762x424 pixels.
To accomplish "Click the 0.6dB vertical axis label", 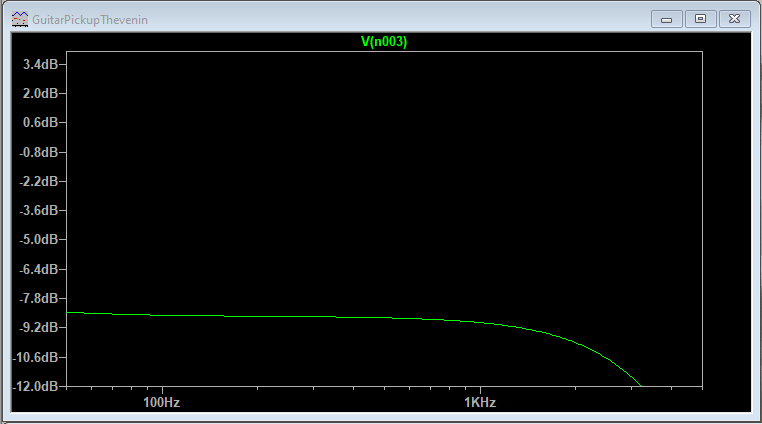I will click(41, 123).
